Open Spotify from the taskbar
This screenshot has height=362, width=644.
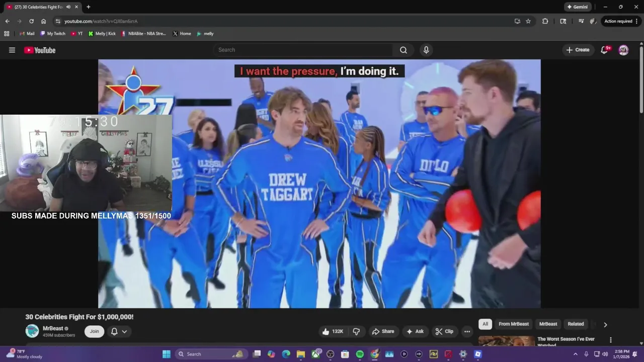360,354
